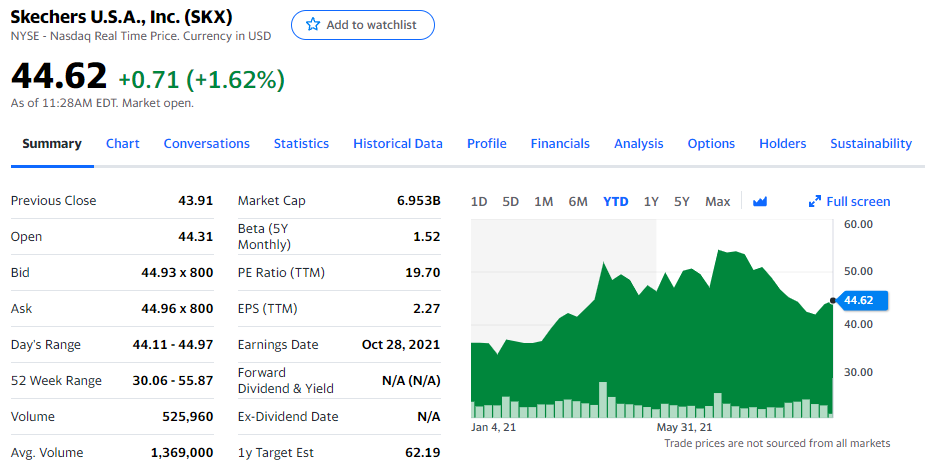Click the Ex-Dividend Date label

point(288,417)
